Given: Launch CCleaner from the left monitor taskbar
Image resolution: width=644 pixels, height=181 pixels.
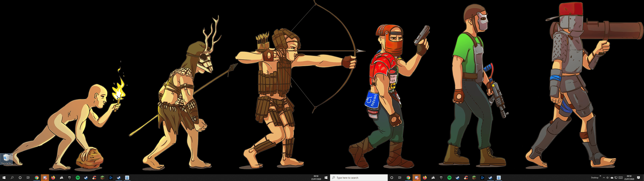Looking at the screenshot, I should [94, 178].
